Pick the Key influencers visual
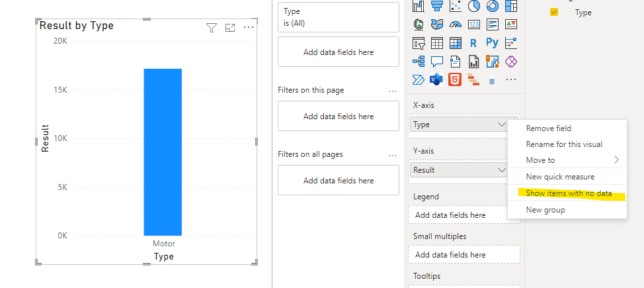The height and width of the screenshot is (288, 644). [x=511, y=43]
